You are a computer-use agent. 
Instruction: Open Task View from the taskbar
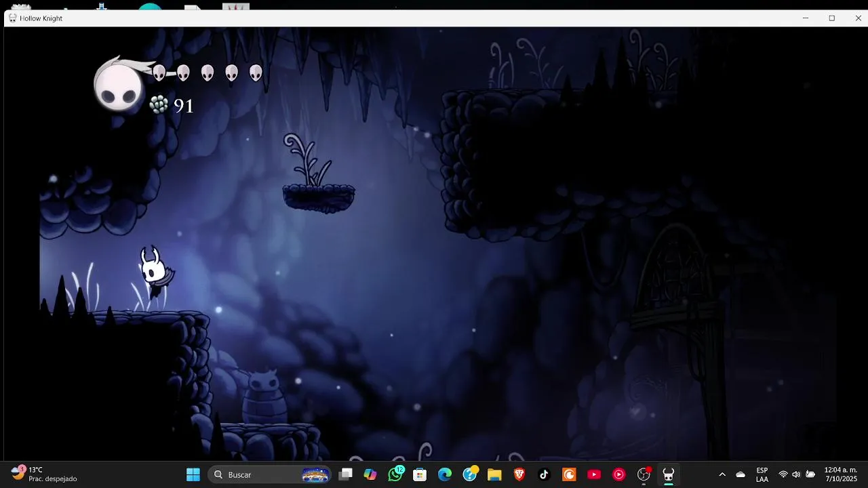click(x=346, y=474)
